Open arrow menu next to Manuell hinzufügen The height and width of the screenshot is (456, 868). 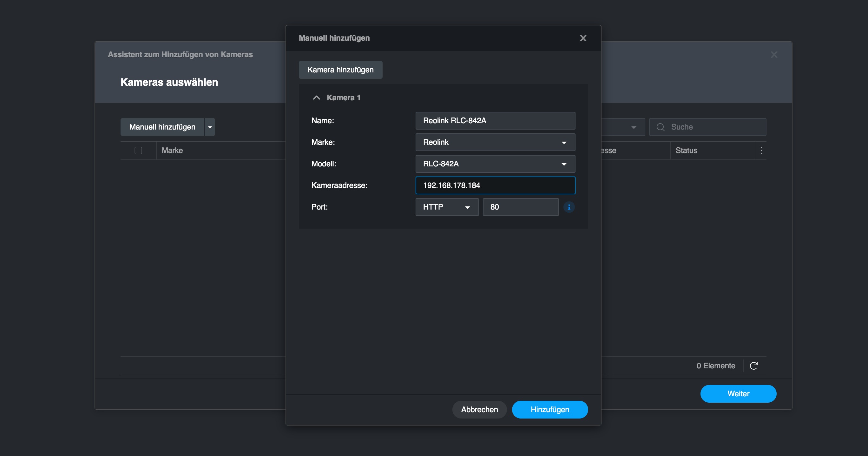point(210,127)
